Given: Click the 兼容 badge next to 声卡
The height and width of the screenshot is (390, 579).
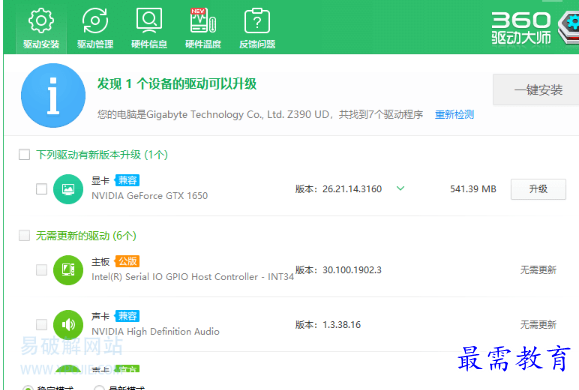Looking at the screenshot, I should coord(127,316).
